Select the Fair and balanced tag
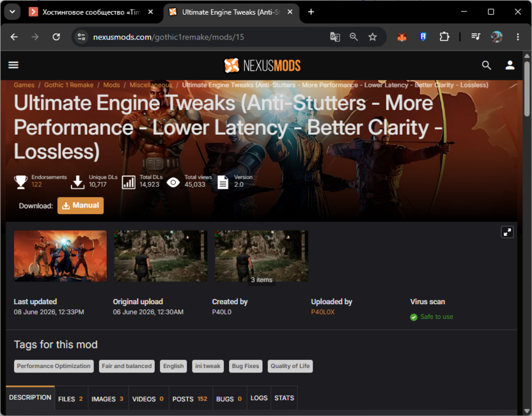532x416 pixels. tap(127, 366)
